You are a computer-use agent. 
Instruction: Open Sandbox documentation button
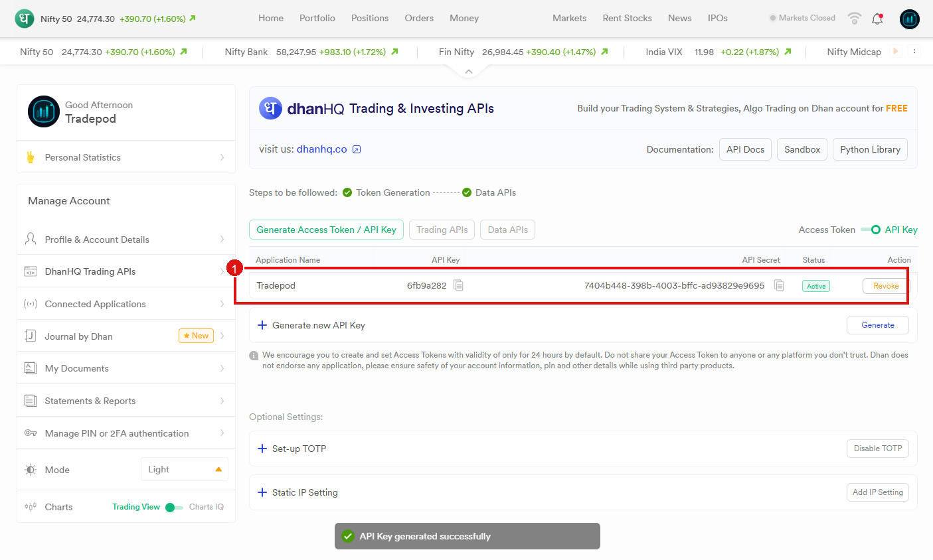point(802,149)
